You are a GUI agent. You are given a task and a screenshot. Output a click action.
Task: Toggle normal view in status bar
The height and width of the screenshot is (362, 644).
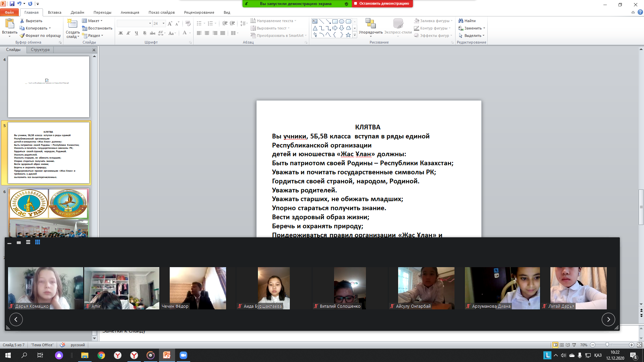tap(555, 345)
